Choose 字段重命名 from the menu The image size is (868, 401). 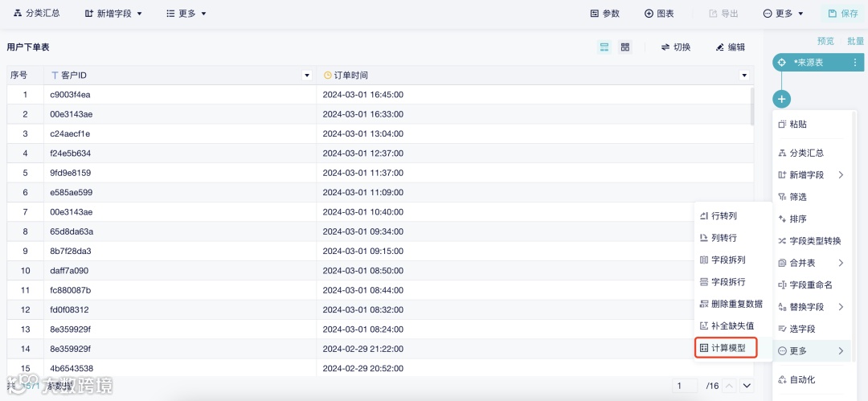805,285
